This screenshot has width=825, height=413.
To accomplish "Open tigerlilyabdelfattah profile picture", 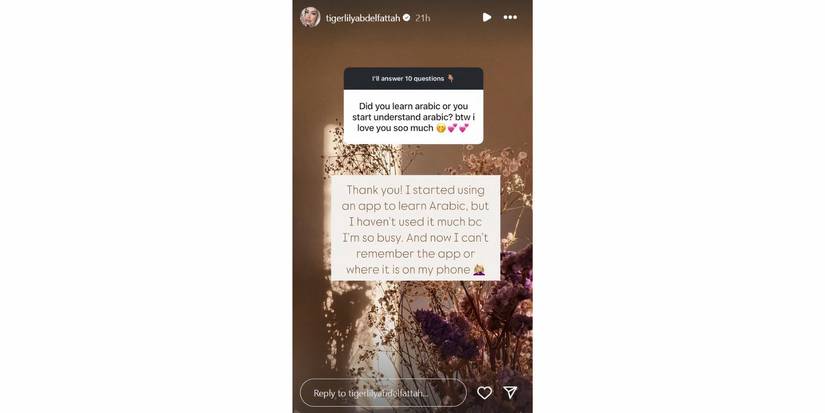I will (x=310, y=17).
